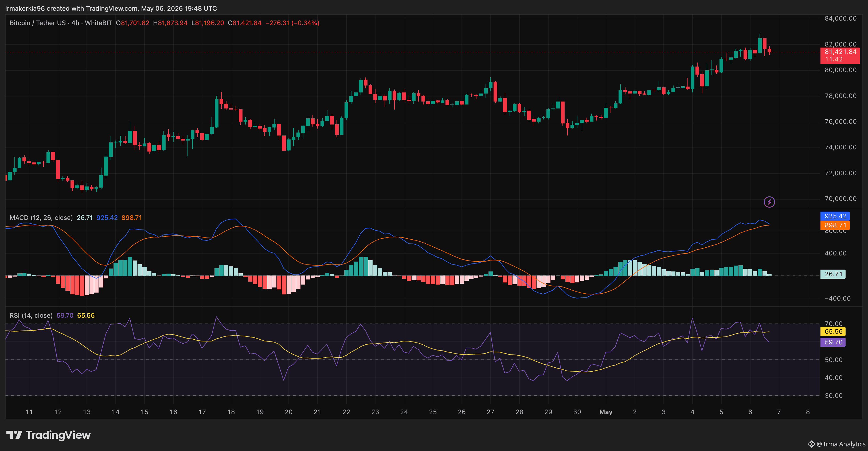
Task: Select the open value 'O81,701.82'
Action: (132, 23)
